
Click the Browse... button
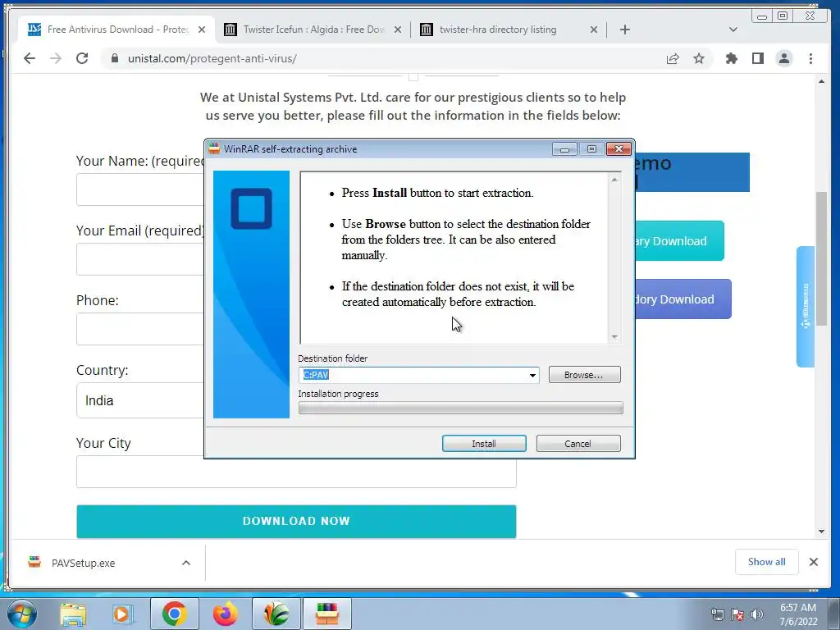coord(584,375)
